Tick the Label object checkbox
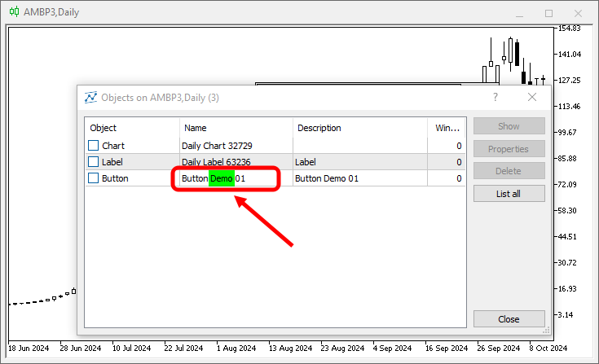The image size is (599, 364). pos(93,162)
